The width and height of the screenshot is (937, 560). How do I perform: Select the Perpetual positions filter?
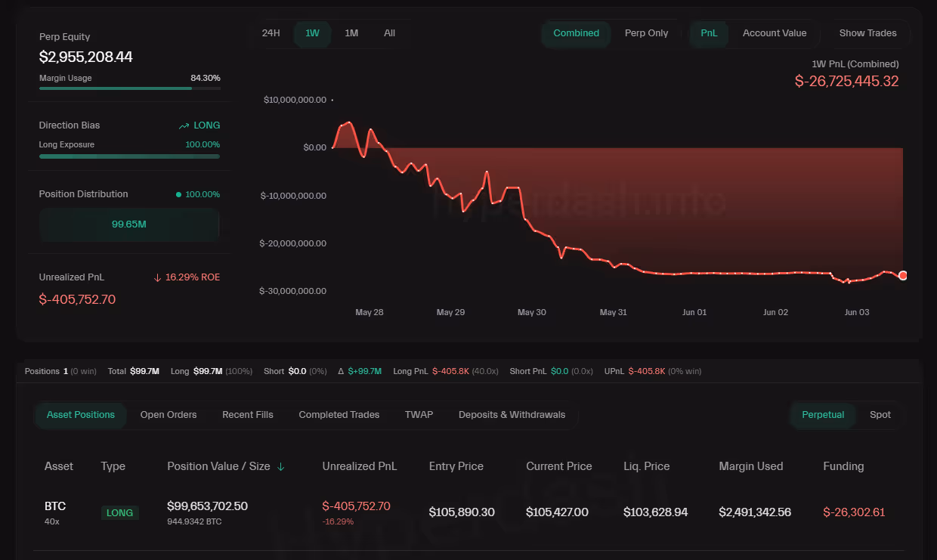pos(823,414)
